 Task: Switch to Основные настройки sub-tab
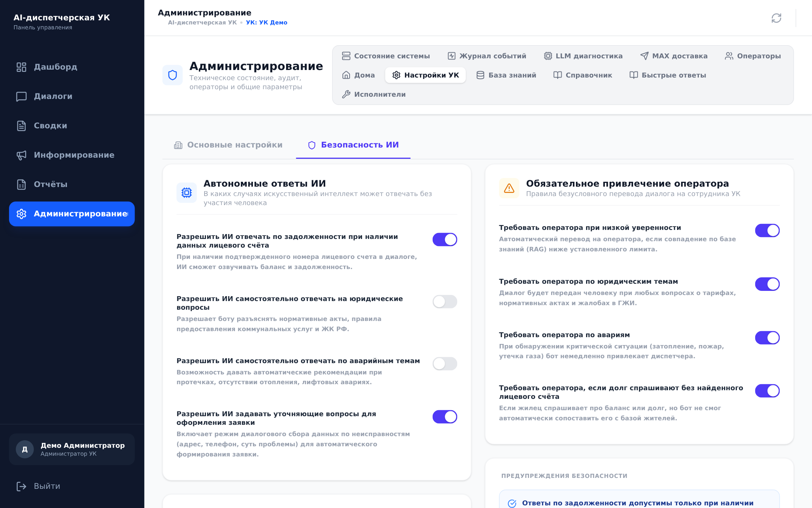[x=229, y=145]
